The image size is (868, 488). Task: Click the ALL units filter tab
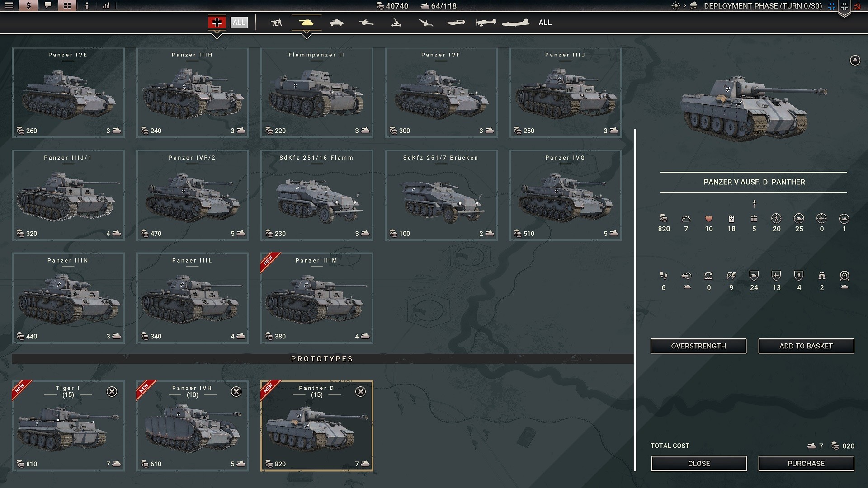pos(544,23)
